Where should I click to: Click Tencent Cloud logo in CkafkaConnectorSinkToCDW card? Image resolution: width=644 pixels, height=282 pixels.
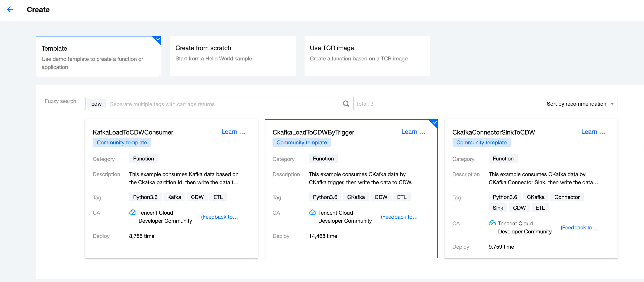click(492, 223)
